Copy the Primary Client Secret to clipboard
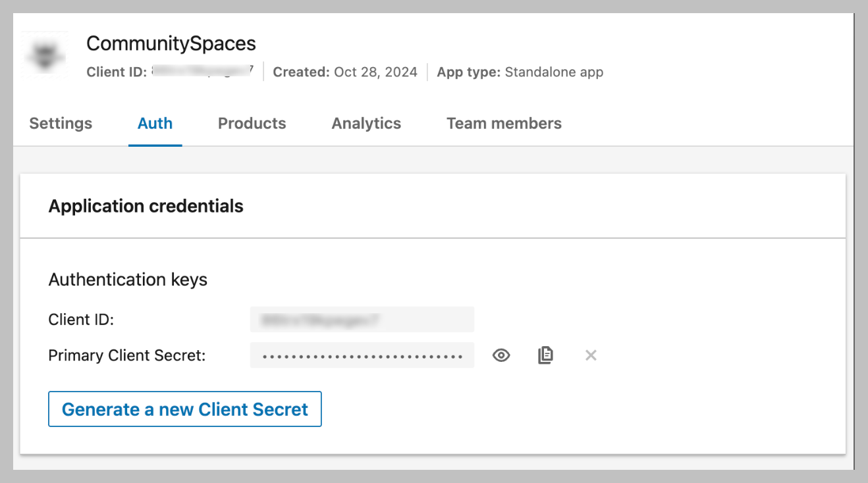 tap(545, 355)
